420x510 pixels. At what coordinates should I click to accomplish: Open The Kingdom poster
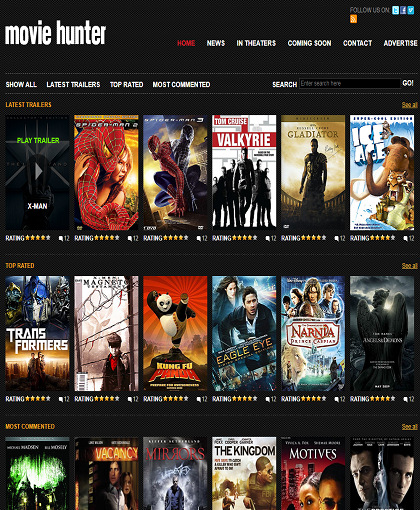[x=244, y=473]
